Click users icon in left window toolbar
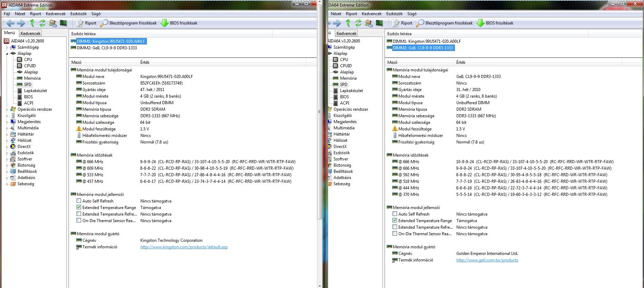The width and height of the screenshot is (644, 288). [x=53, y=23]
